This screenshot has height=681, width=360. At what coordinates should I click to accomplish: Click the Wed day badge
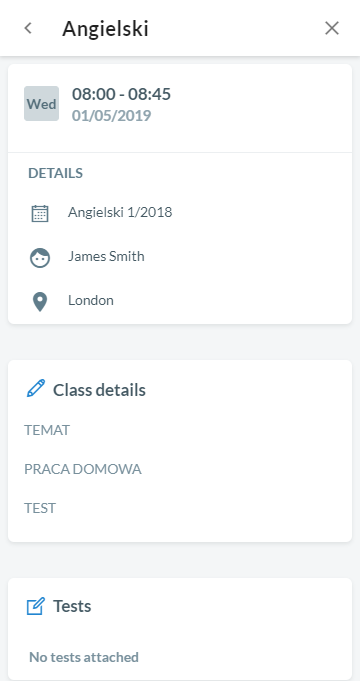pyautogui.click(x=41, y=104)
